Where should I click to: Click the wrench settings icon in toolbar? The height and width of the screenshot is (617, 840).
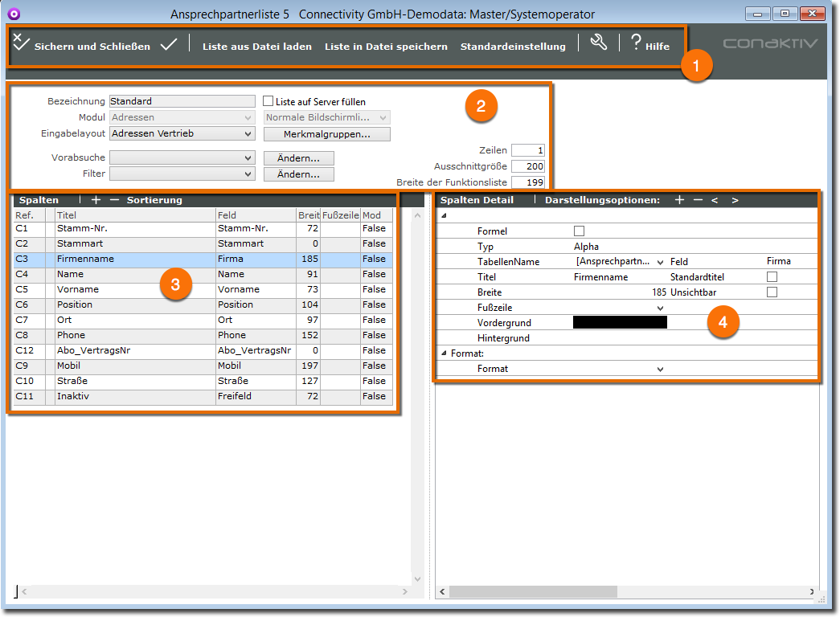(598, 43)
